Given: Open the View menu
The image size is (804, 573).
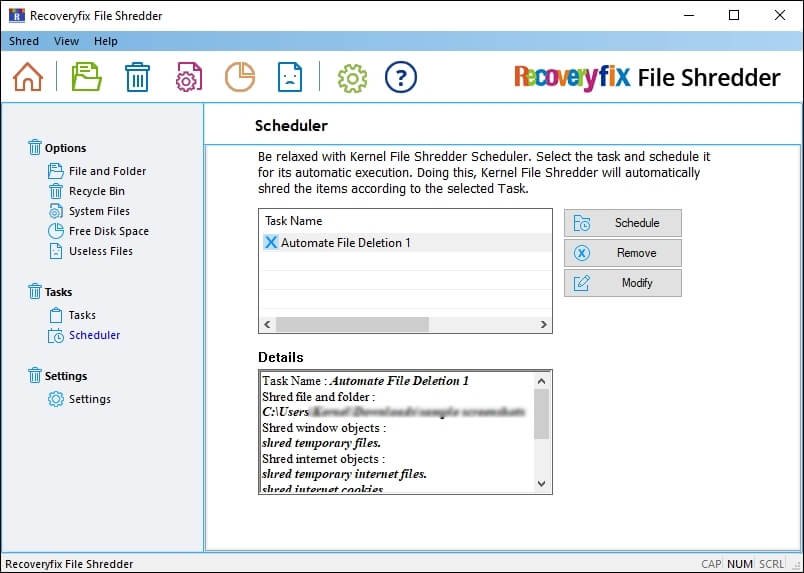Looking at the screenshot, I should 66,41.
